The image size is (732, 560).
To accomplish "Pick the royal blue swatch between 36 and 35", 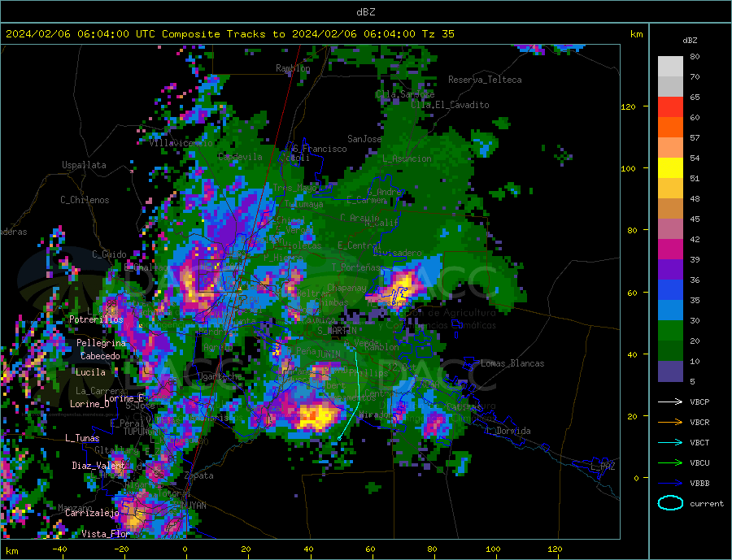I will [670, 290].
